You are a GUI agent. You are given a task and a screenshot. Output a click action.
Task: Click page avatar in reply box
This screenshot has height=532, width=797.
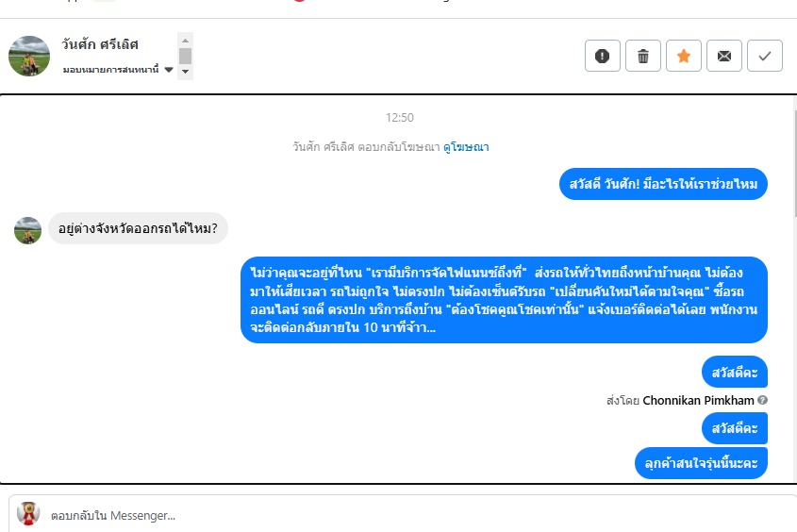point(28,513)
